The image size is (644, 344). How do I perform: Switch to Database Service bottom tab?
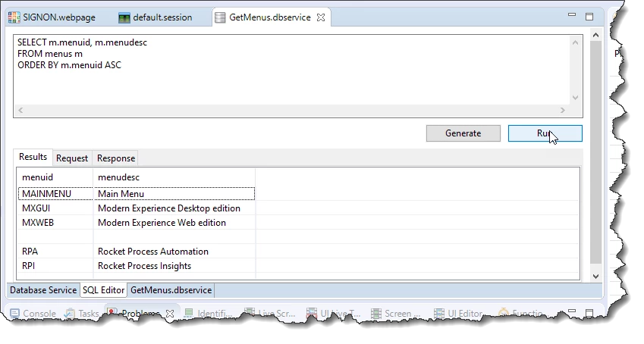pyautogui.click(x=43, y=290)
